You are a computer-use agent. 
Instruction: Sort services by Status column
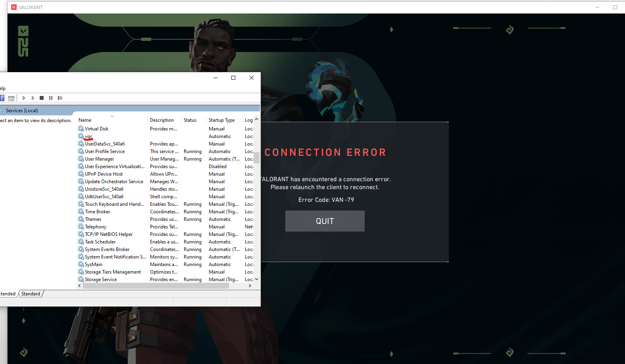194,120
